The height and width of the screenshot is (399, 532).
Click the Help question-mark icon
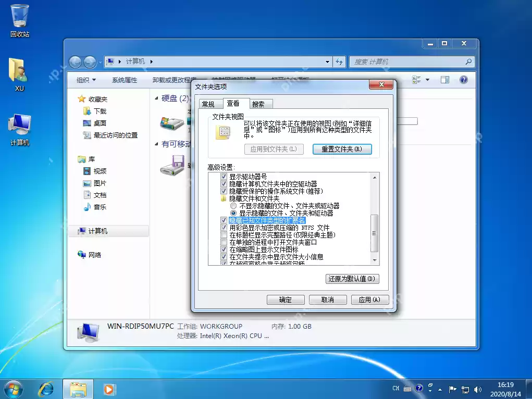(x=463, y=79)
